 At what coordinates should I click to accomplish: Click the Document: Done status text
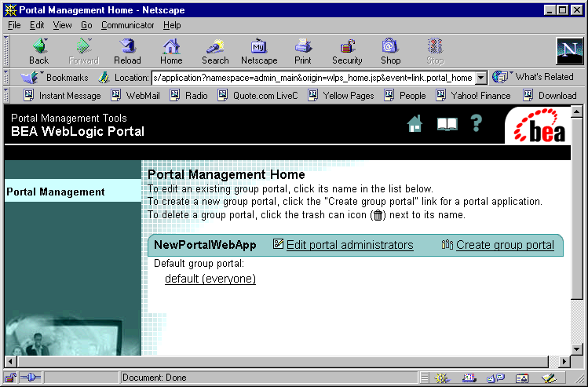[155, 378]
